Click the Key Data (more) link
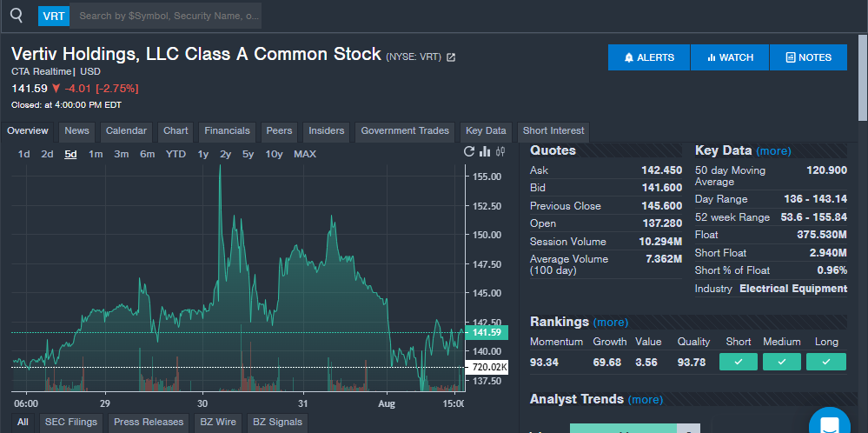Viewport: 868px width, 433px height. [773, 150]
